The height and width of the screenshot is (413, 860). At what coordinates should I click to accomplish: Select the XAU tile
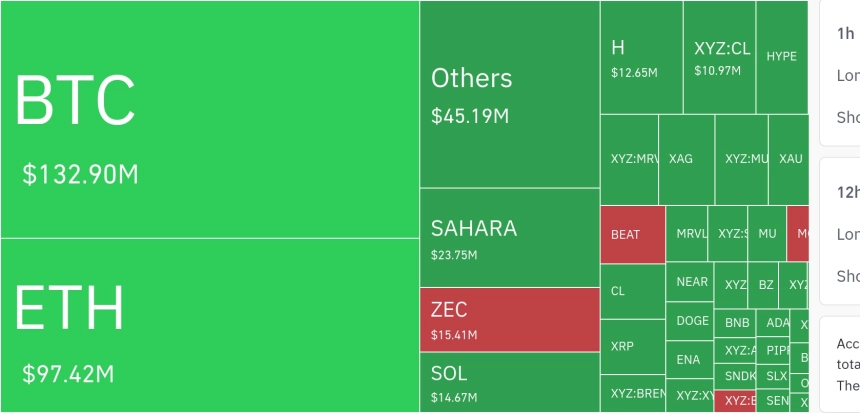[x=789, y=160]
